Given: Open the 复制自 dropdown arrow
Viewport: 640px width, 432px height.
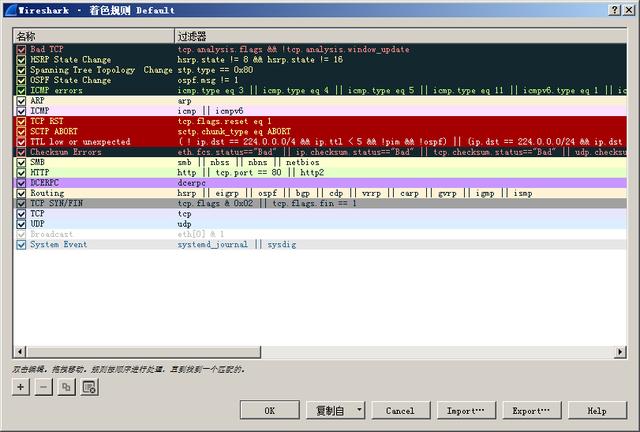Looking at the screenshot, I should coord(359,410).
